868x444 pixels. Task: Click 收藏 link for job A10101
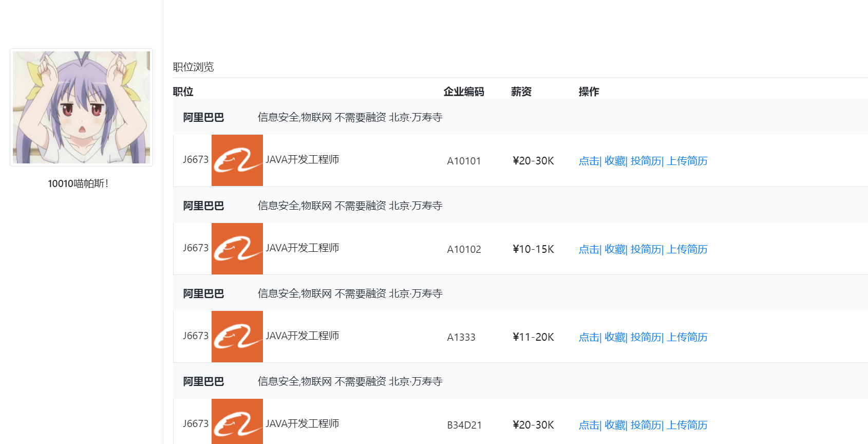[615, 161]
